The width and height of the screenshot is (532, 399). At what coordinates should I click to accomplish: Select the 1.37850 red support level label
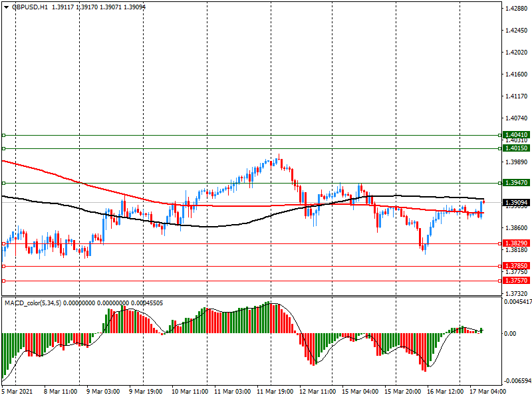coord(516,266)
